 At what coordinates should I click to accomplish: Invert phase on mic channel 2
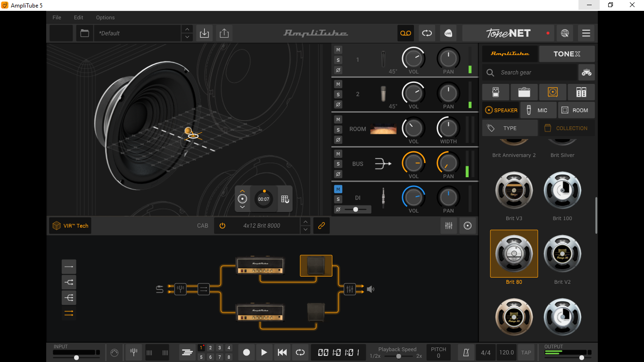(x=338, y=105)
